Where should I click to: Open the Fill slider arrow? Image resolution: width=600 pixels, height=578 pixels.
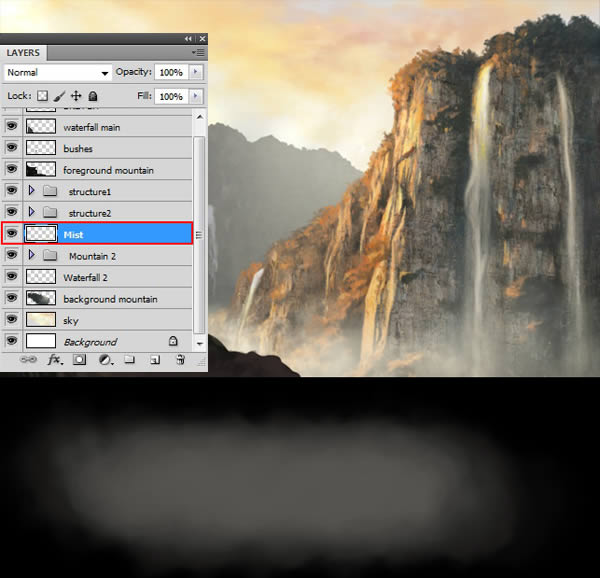[x=196, y=96]
